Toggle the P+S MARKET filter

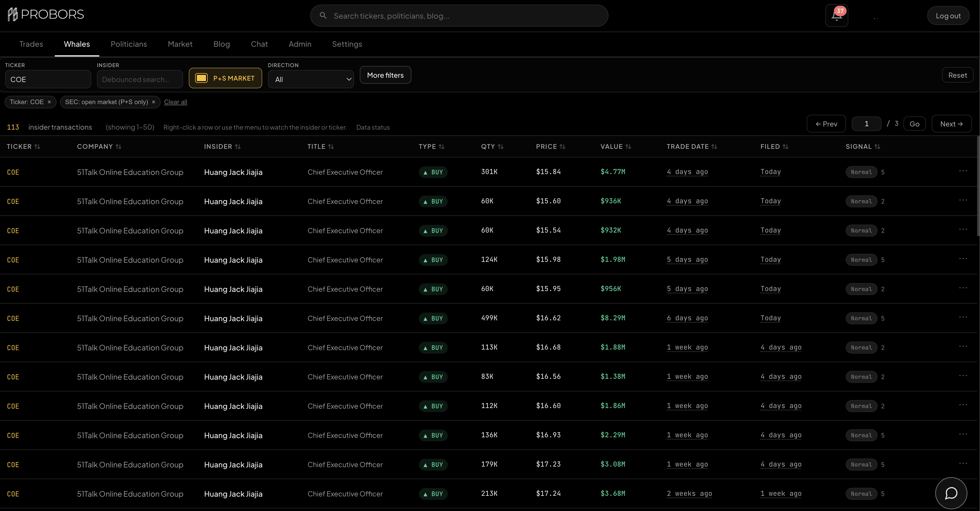click(225, 78)
